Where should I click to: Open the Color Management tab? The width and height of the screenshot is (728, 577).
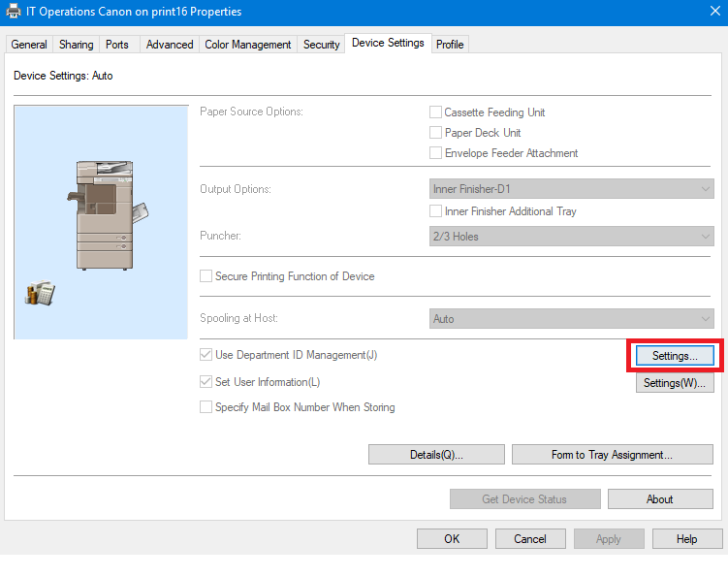[248, 45]
